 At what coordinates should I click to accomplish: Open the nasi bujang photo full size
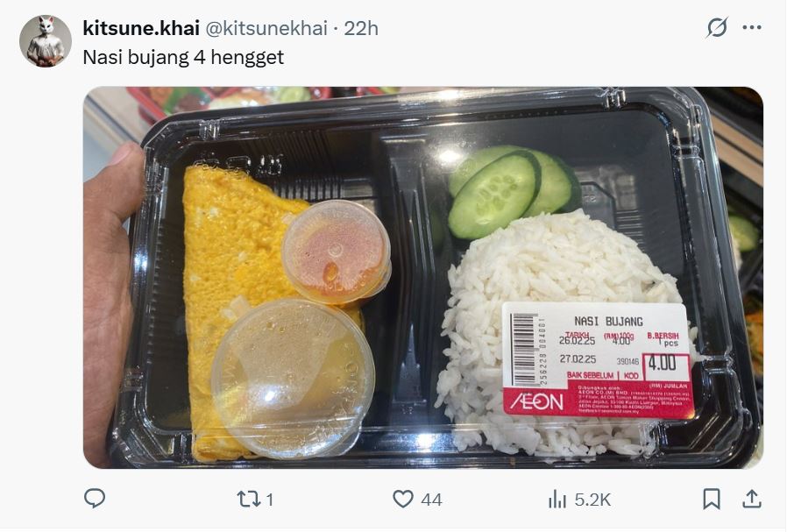click(423, 278)
